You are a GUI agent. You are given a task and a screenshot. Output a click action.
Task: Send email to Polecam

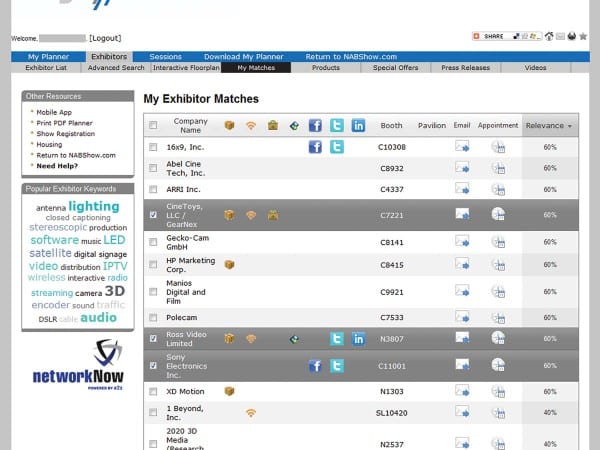coord(462,317)
